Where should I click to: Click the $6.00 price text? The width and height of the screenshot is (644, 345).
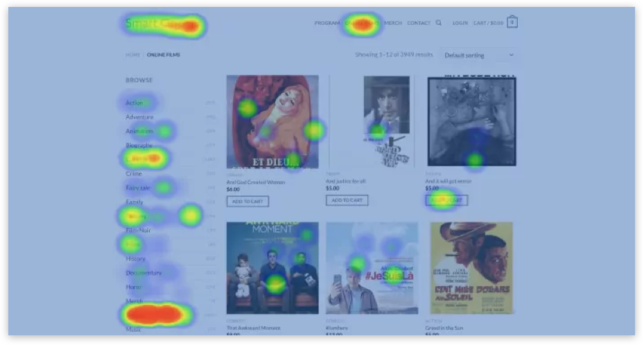[233, 190]
